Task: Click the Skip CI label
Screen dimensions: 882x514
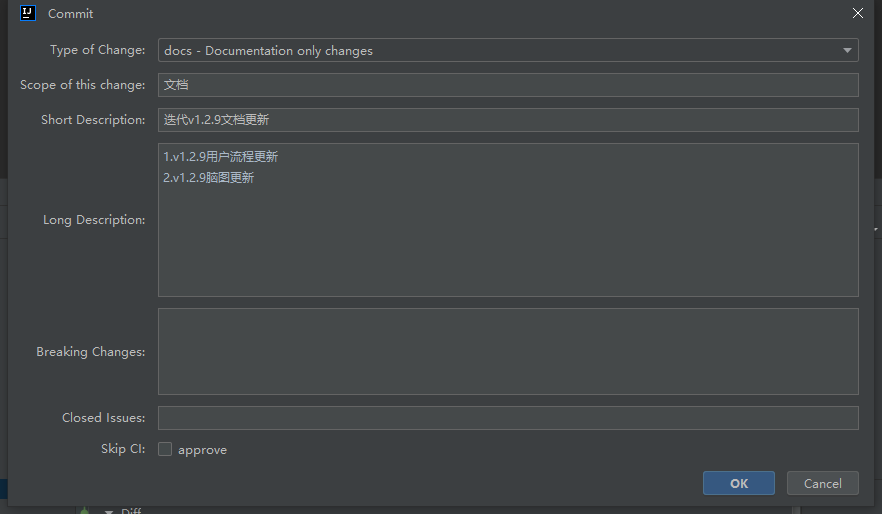Action: click(123, 449)
